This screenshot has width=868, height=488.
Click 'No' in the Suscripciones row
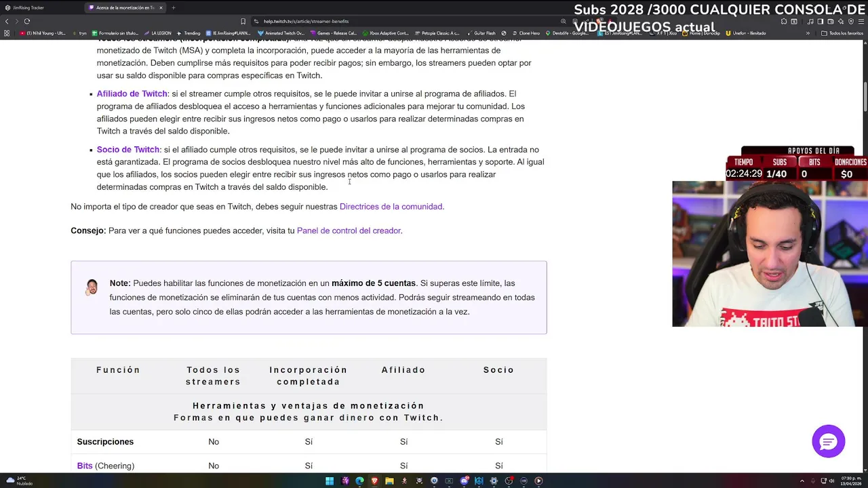(x=214, y=441)
